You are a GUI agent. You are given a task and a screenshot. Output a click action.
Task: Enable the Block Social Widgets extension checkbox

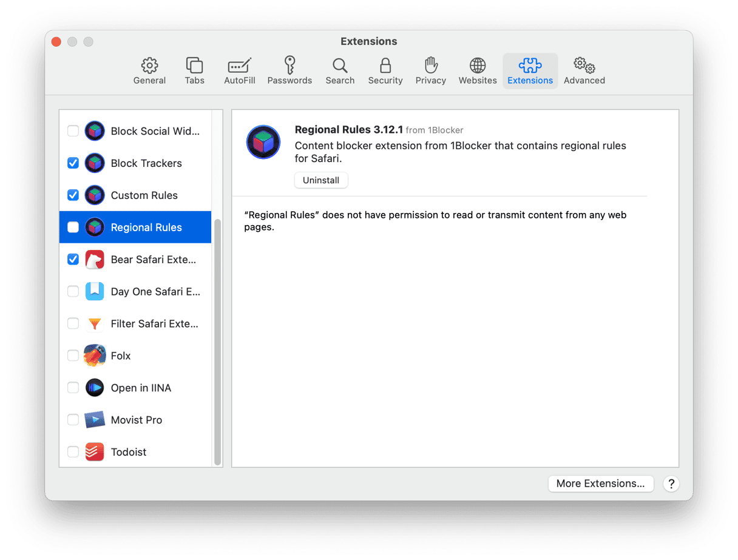pos(73,131)
